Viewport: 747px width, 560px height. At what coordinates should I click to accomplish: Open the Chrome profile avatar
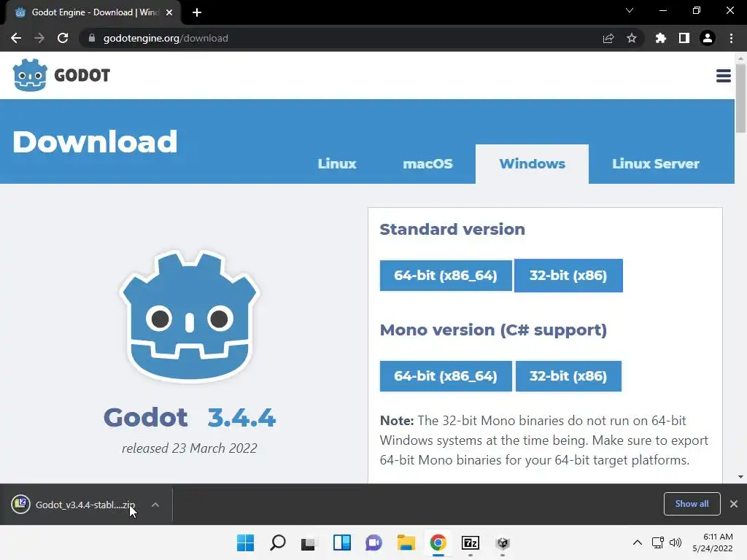[708, 38]
